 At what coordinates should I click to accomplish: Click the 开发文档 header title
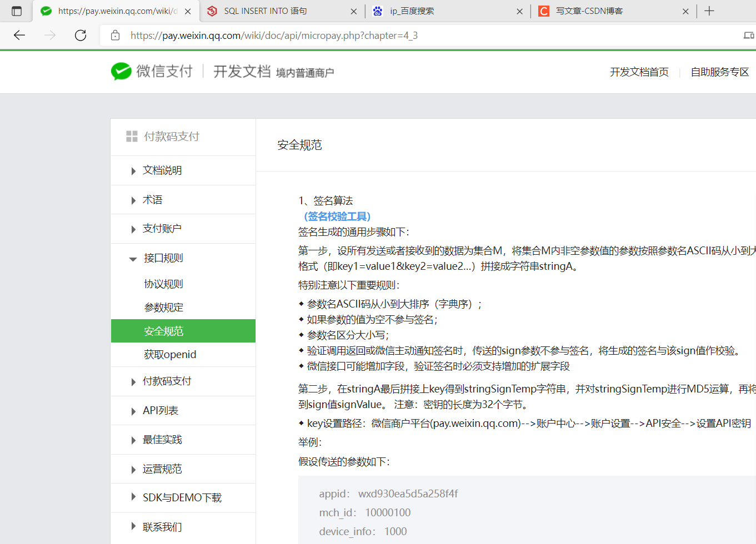(242, 72)
